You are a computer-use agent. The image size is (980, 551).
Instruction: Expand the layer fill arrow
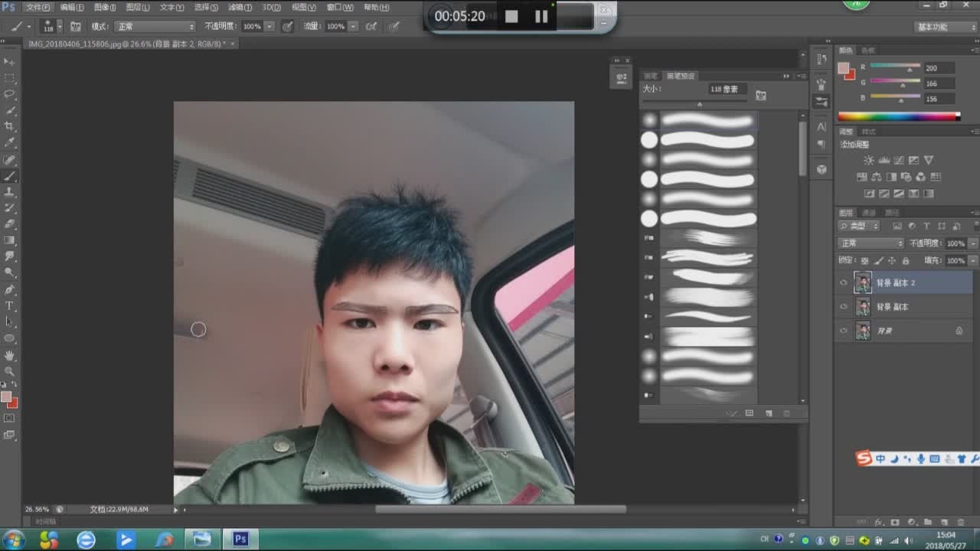click(973, 261)
